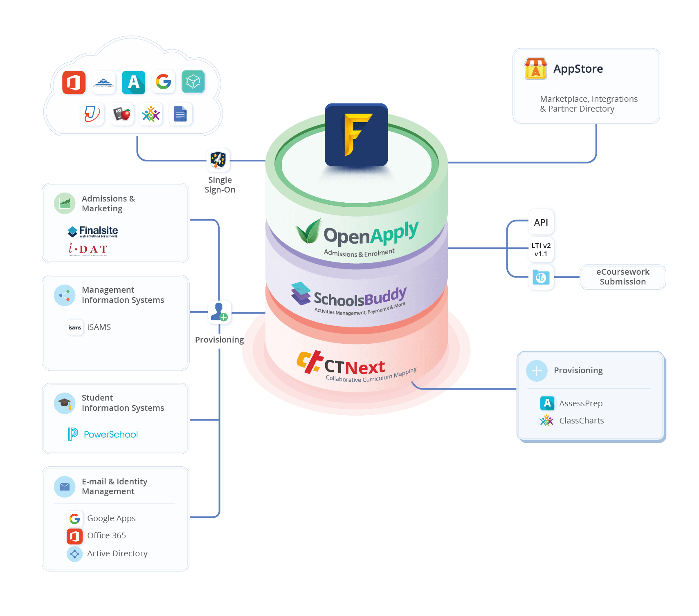Click the blue Docs file icon in the cloud
Screen dimensions: 699x616
[x=180, y=114]
